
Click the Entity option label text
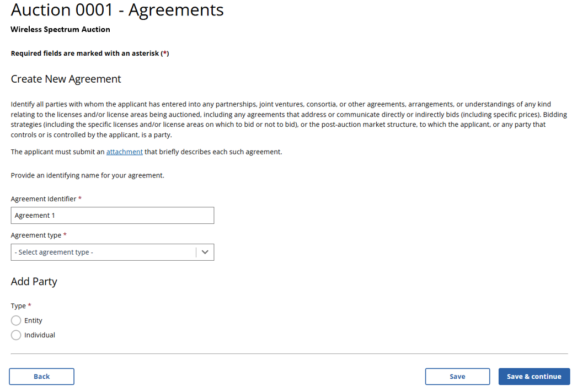(x=33, y=321)
